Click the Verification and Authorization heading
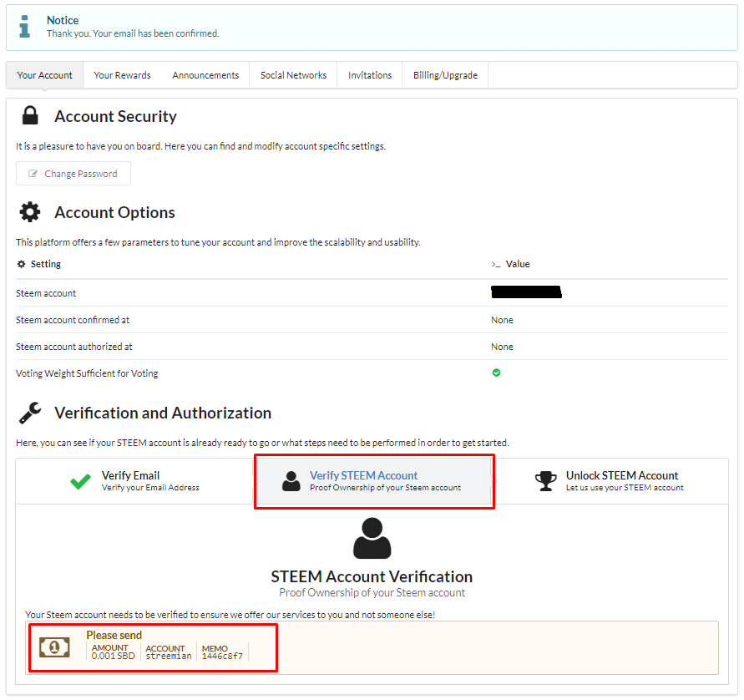 click(x=163, y=413)
